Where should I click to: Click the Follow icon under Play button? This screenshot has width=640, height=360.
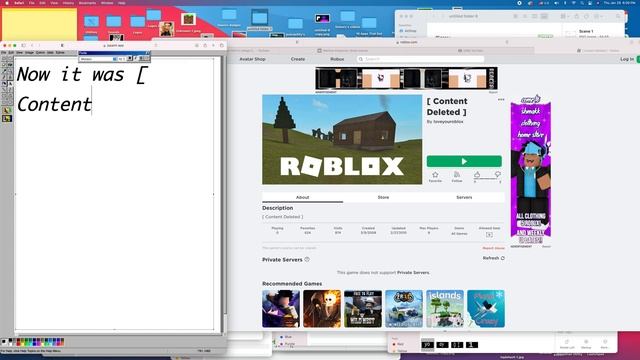pos(457,175)
